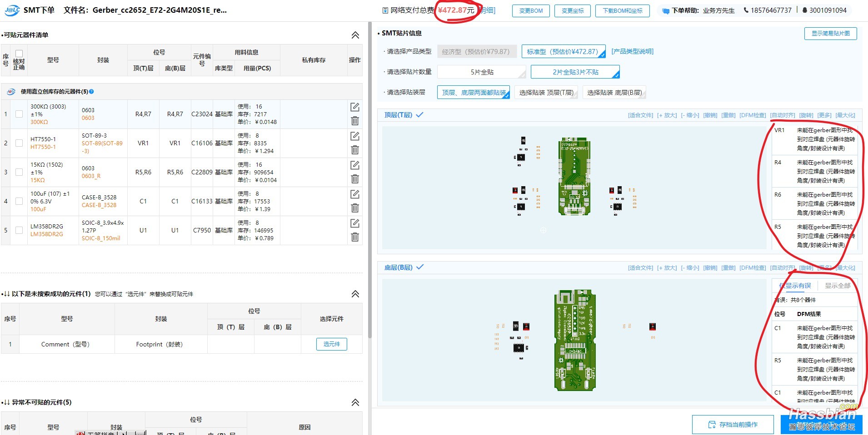Switch to 显示有误 tab

point(795,286)
